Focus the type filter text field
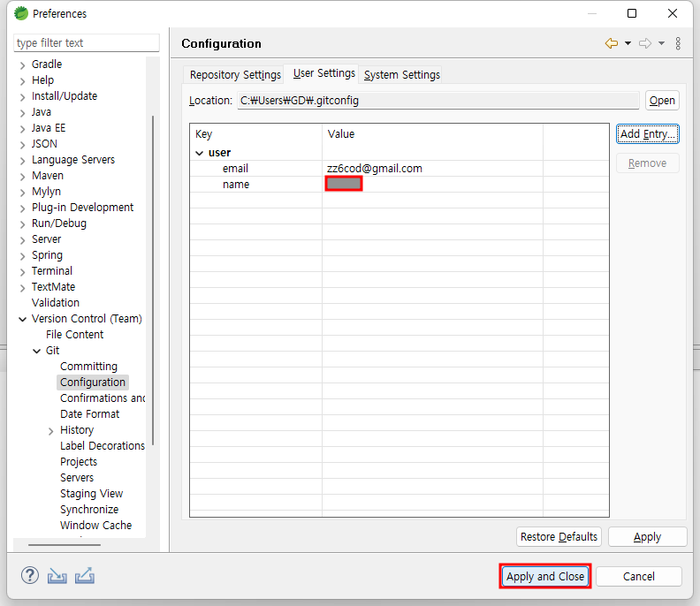This screenshot has height=606, width=700. 87,42
